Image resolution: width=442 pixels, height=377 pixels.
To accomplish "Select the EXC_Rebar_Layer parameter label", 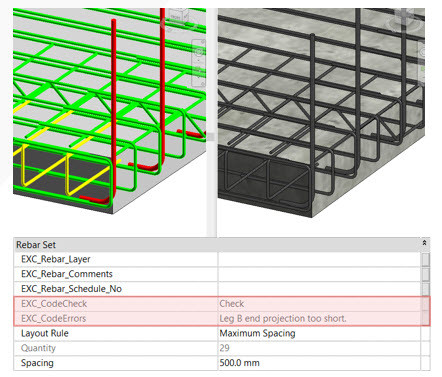I will click(56, 259).
